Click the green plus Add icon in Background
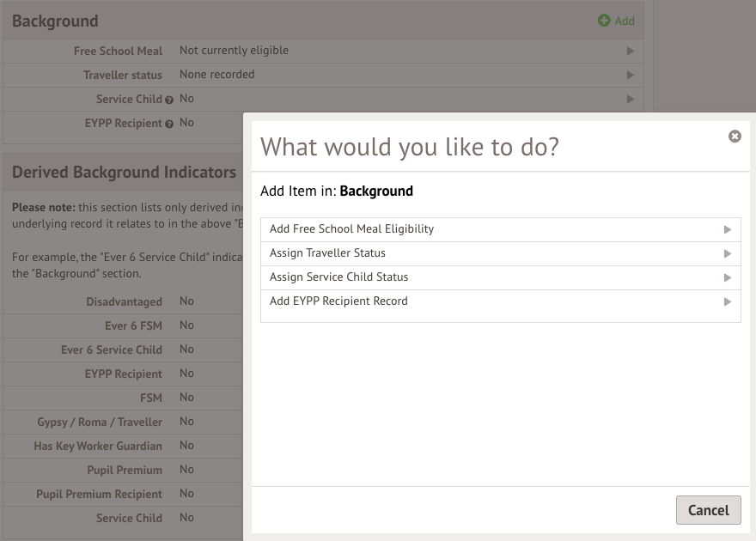This screenshot has height=541, width=756. click(604, 21)
